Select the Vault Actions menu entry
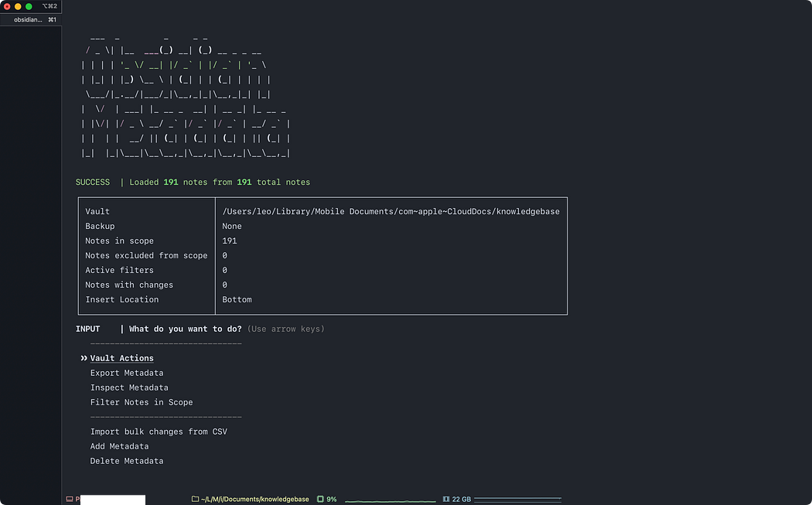 click(121, 358)
